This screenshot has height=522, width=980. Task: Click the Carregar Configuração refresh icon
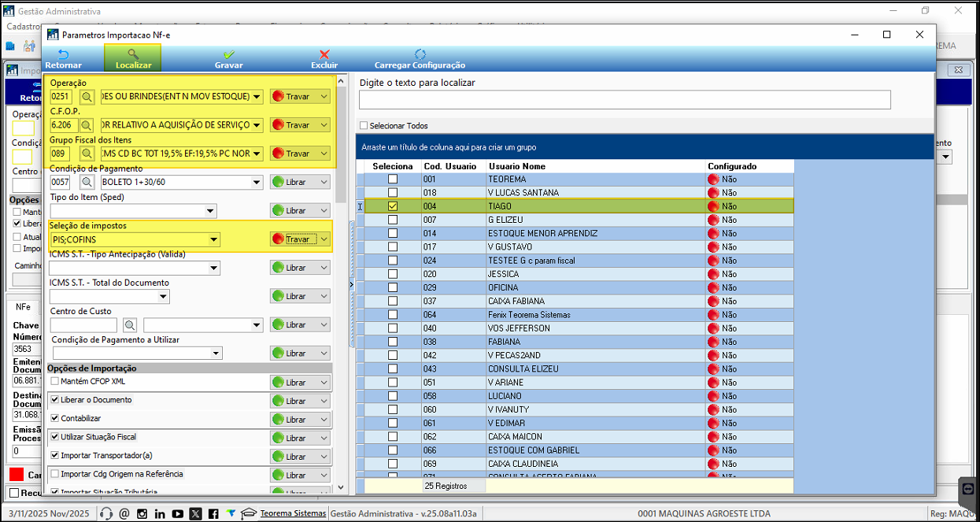pyautogui.click(x=420, y=54)
